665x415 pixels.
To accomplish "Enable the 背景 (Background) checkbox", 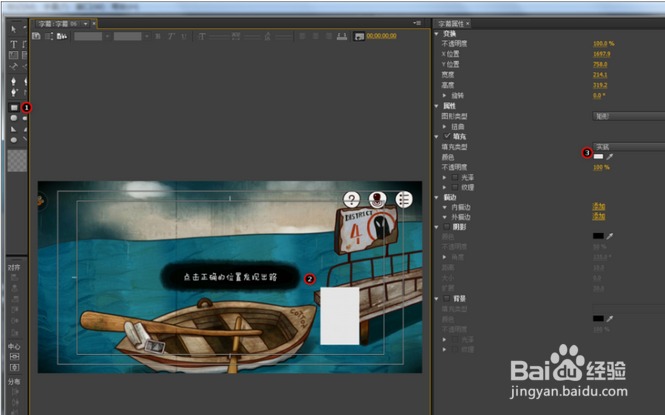I will (x=447, y=298).
